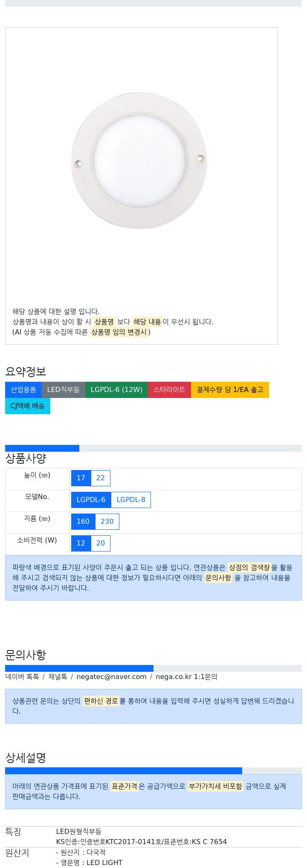Open the LGPDL-6 (12W) green tag
Screen dimensions: 307x868
[116, 390]
